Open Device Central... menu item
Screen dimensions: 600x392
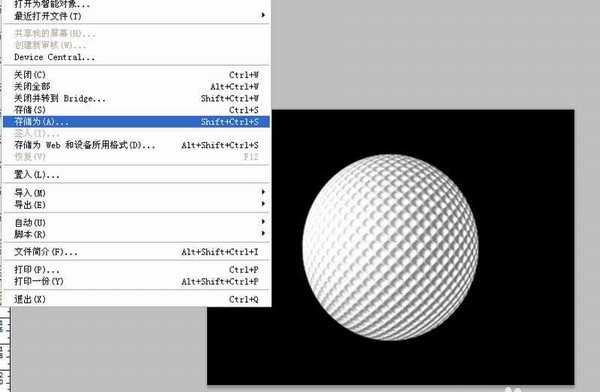coord(136,57)
